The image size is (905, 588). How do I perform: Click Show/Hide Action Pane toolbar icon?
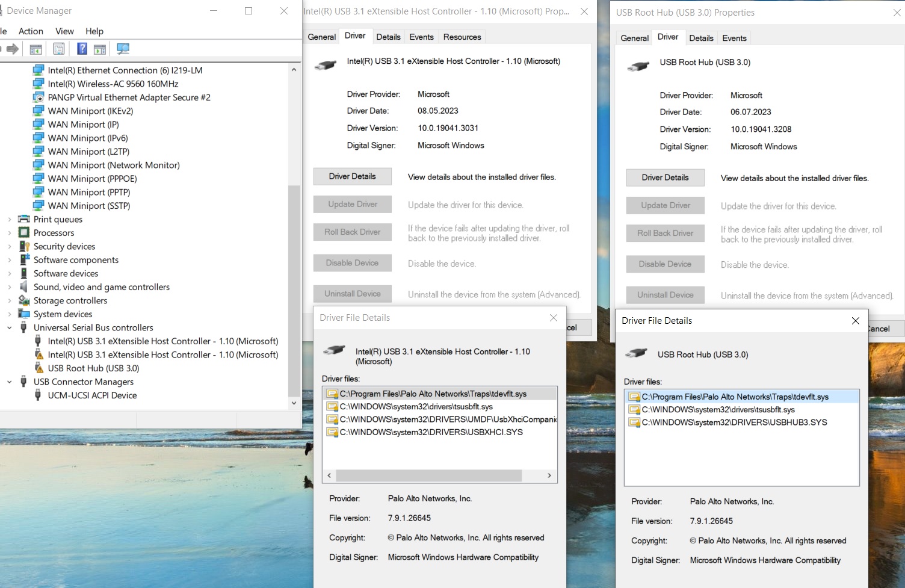(x=100, y=49)
